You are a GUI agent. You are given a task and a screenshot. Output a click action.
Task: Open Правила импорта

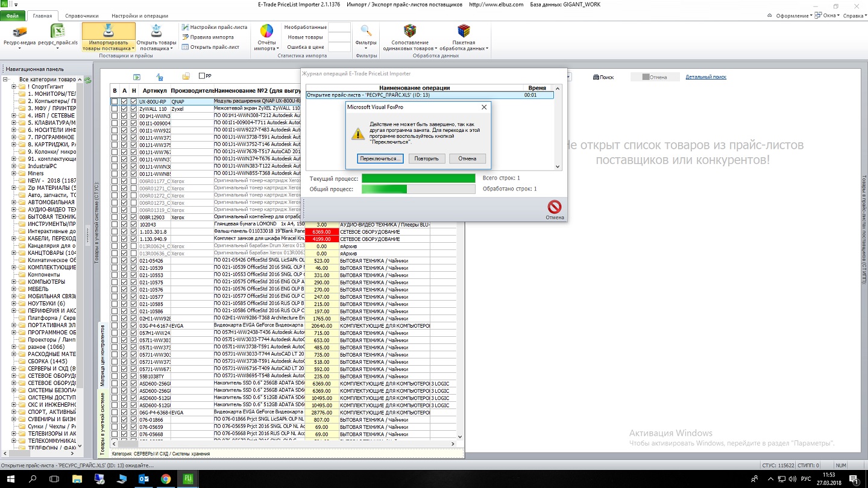(x=207, y=37)
